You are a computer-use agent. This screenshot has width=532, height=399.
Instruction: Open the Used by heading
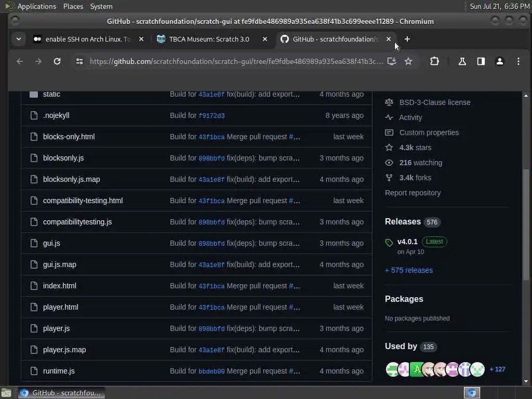(x=401, y=346)
